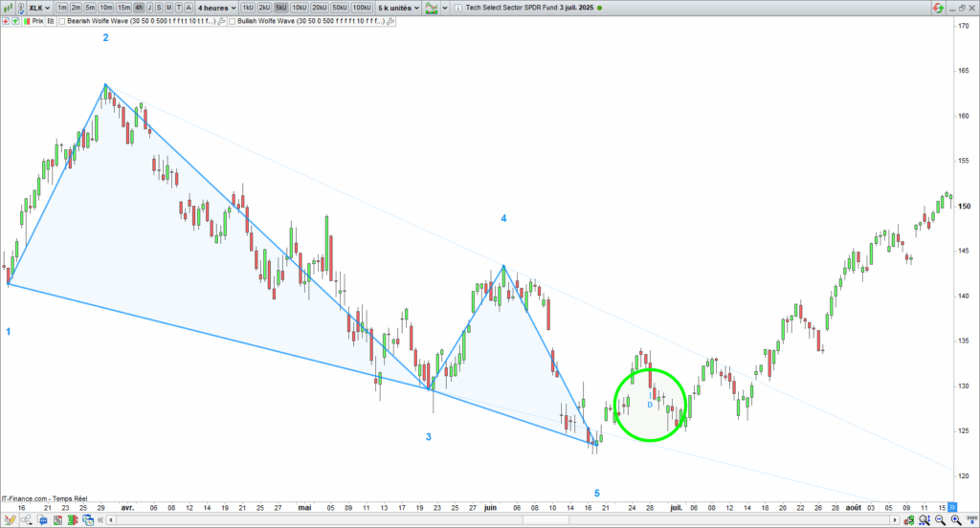Open Bearish Wolfe Wave wrench settings

coord(222,20)
